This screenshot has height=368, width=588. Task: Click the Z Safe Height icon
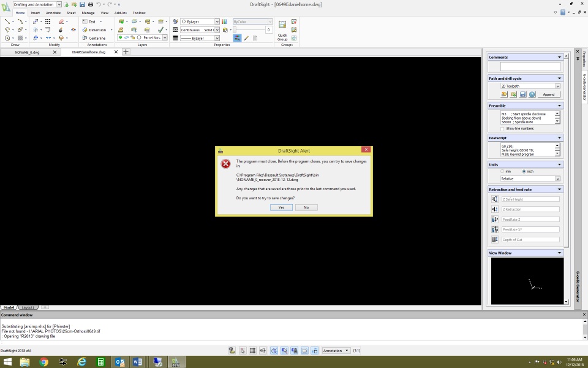[x=495, y=199]
